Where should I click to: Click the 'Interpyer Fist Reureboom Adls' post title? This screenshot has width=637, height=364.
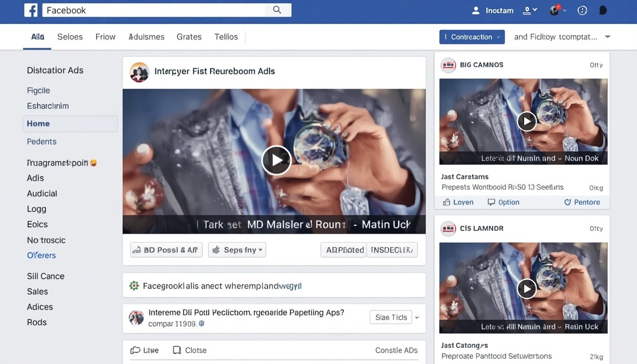(215, 72)
